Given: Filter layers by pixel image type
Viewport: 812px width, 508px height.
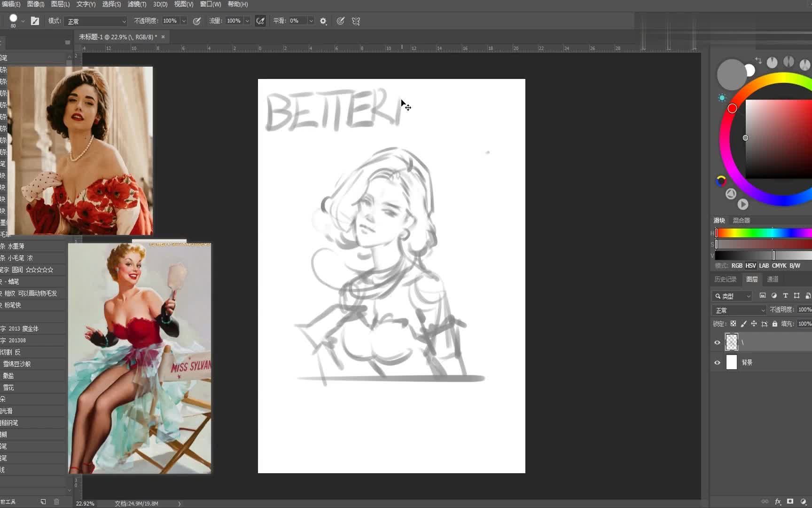Looking at the screenshot, I should 763,295.
